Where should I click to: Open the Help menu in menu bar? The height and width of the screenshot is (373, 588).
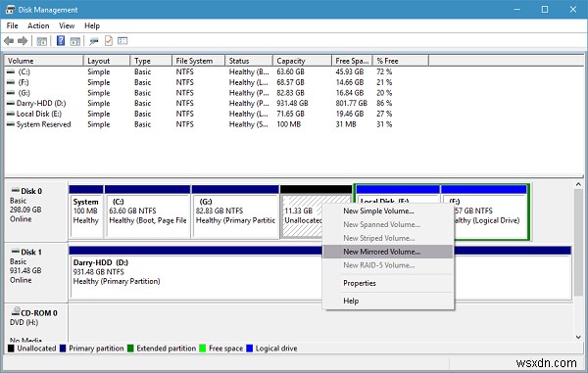(92, 25)
